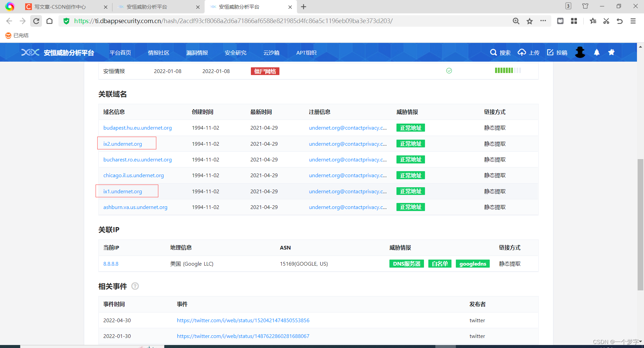
Task: Open ix1.undernet.org domain link
Action: pyautogui.click(x=122, y=192)
